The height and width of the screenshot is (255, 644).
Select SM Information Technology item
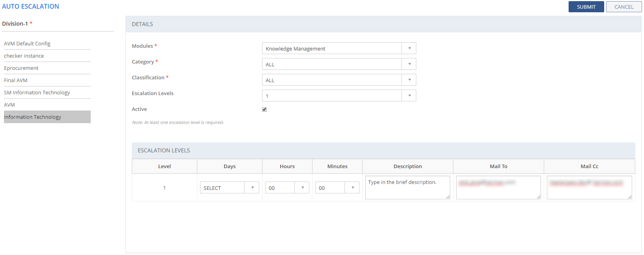tap(37, 92)
